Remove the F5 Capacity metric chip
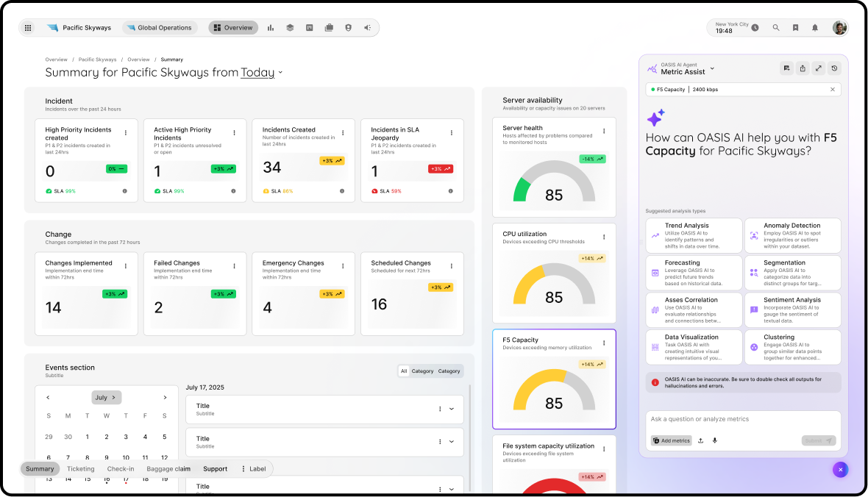868x497 pixels. (833, 90)
